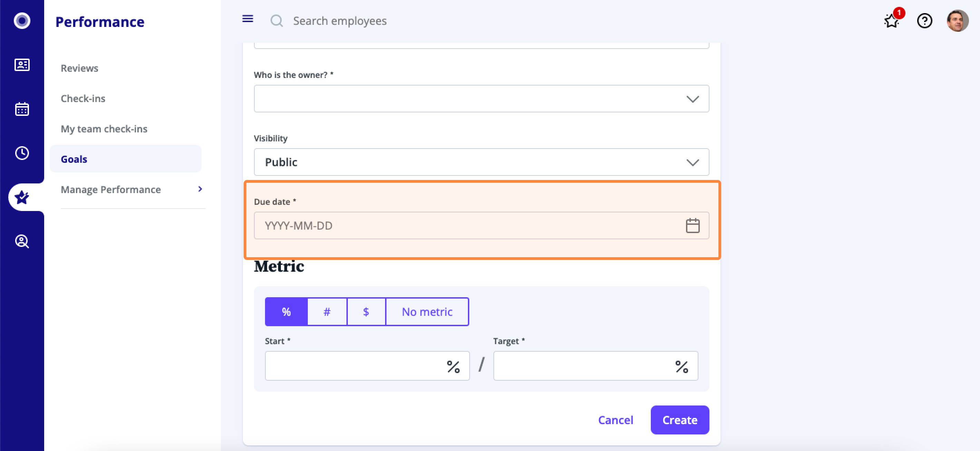Click the Due date * label
This screenshot has width=980, height=451.
275,202
